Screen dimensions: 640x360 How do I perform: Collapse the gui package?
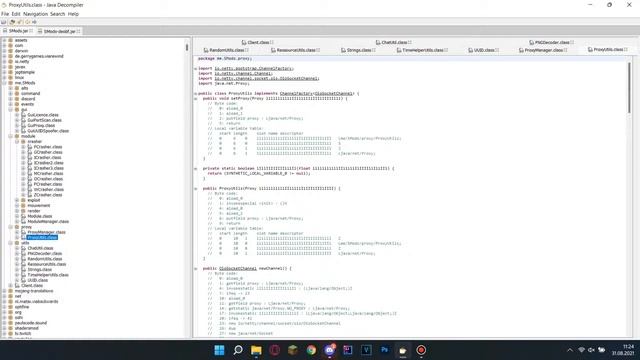11,110
